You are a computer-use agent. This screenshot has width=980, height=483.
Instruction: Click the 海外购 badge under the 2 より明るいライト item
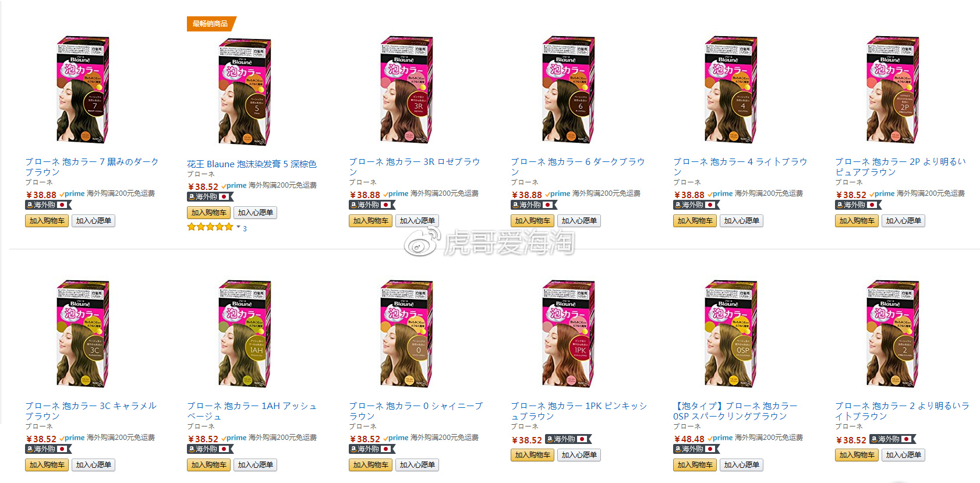pyautogui.click(x=892, y=439)
